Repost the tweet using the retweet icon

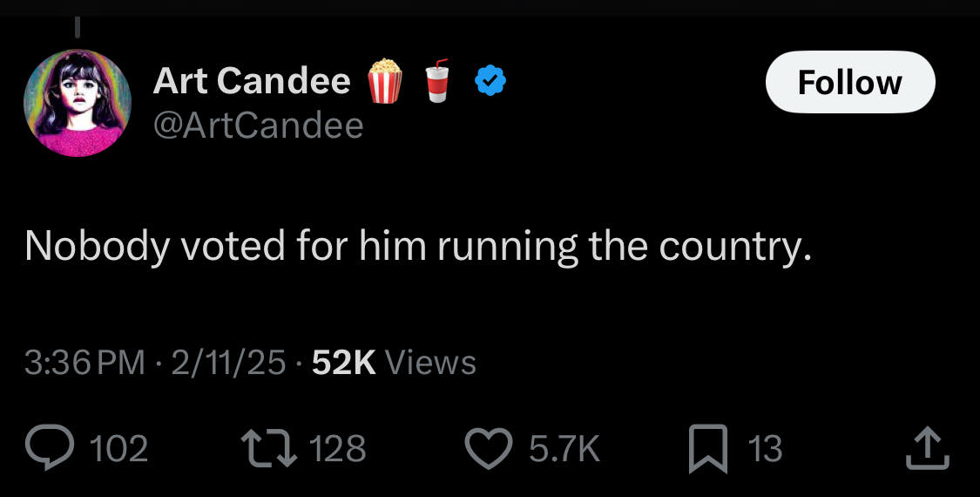269,449
